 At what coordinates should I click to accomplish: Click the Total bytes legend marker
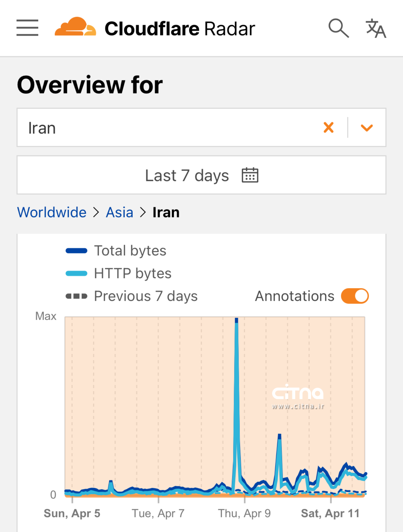click(76, 250)
